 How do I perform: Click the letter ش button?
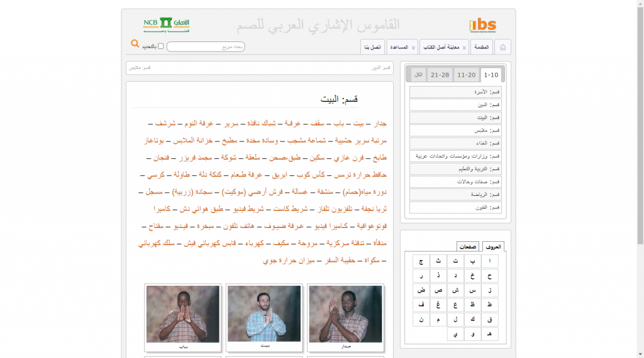[455, 290]
